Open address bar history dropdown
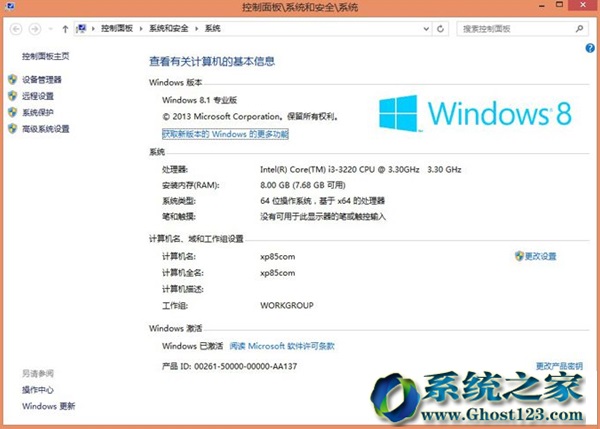600x429 pixels. [426, 29]
